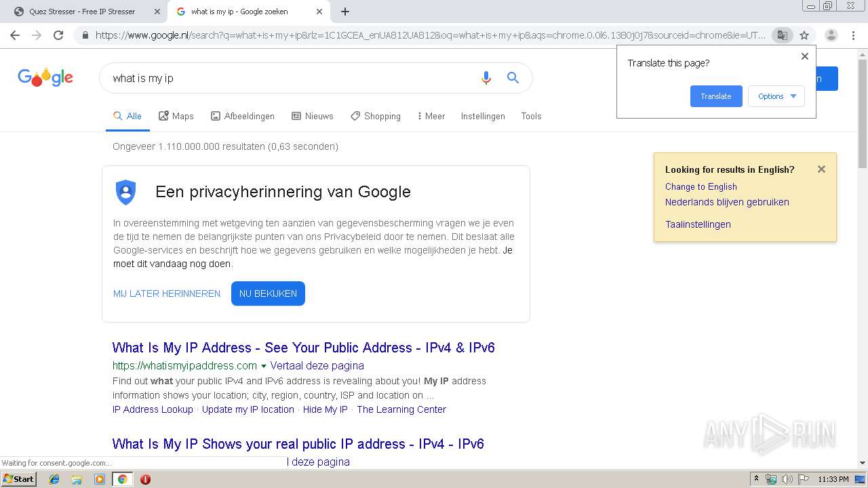Open the translate Options dropdown
The height and width of the screenshot is (488, 868).
pos(776,96)
